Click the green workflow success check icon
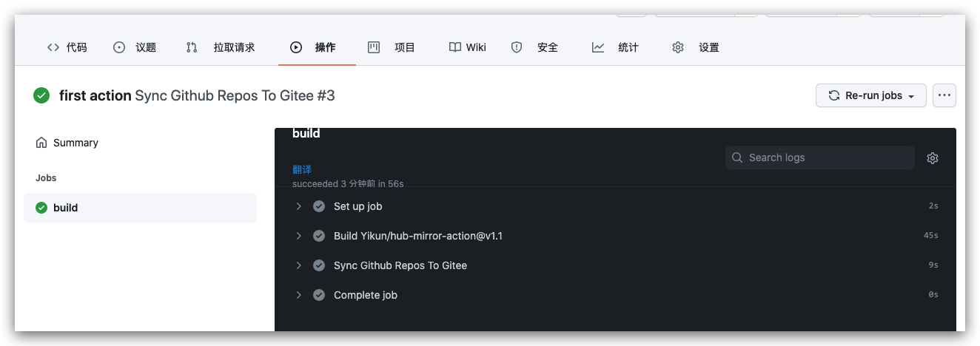The height and width of the screenshot is (346, 980). pyautogui.click(x=41, y=95)
